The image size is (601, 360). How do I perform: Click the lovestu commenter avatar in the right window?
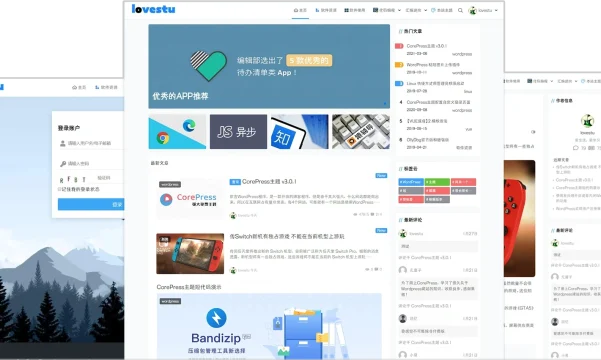tap(555, 243)
